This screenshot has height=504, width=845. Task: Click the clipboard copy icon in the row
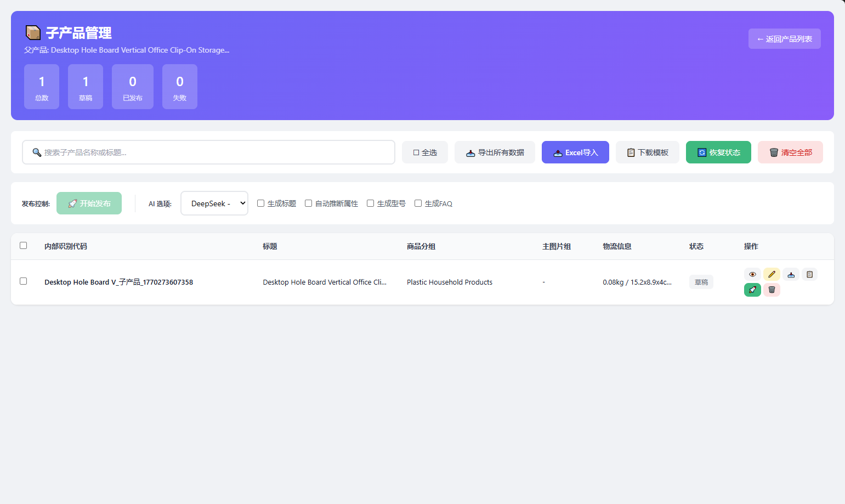click(809, 274)
